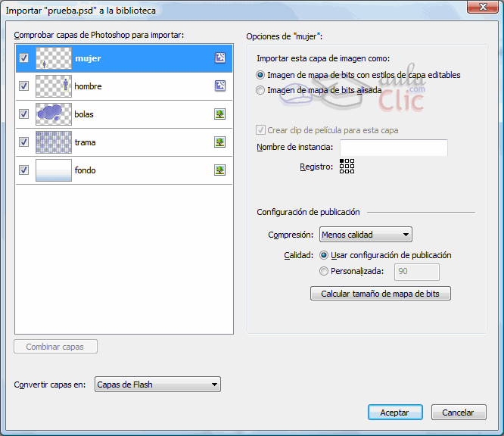
Task: Toggle the fondo layer checkbox
Action: click(23, 170)
